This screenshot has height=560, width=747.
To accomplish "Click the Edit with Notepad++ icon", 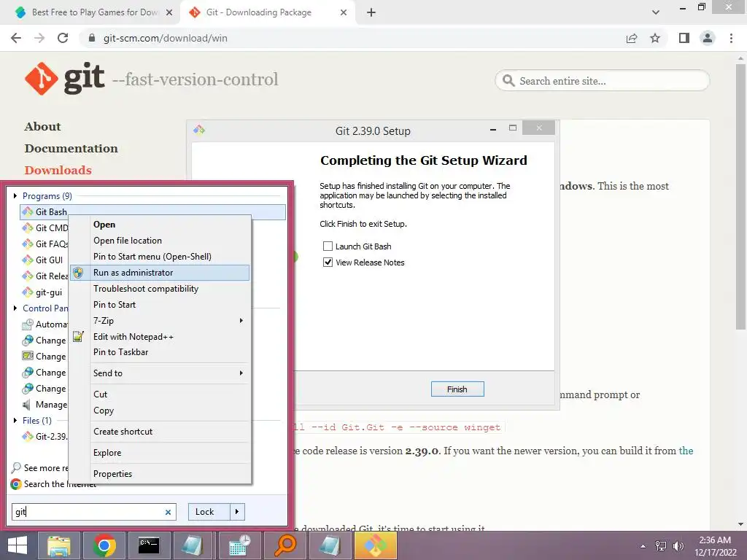I will pyautogui.click(x=78, y=337).
